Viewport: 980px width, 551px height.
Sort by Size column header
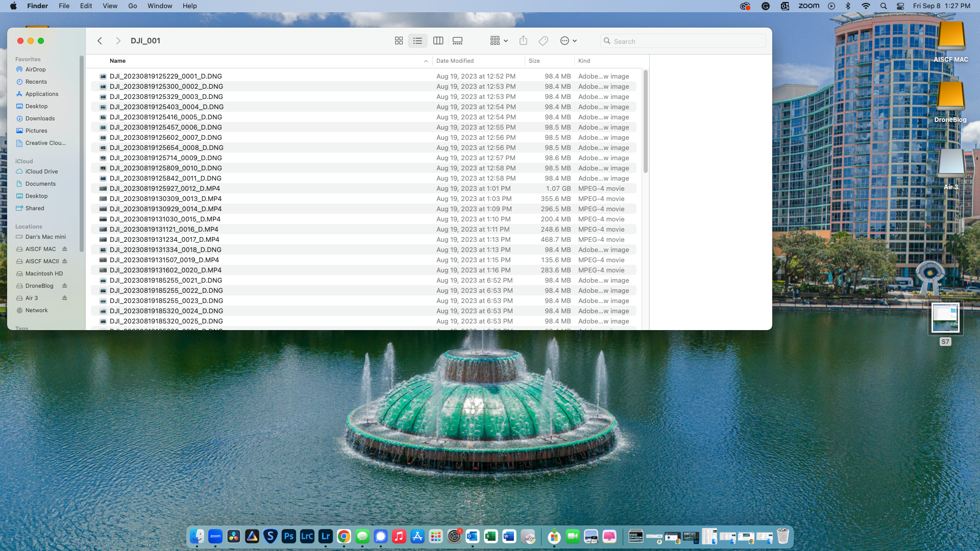[534, 61]
